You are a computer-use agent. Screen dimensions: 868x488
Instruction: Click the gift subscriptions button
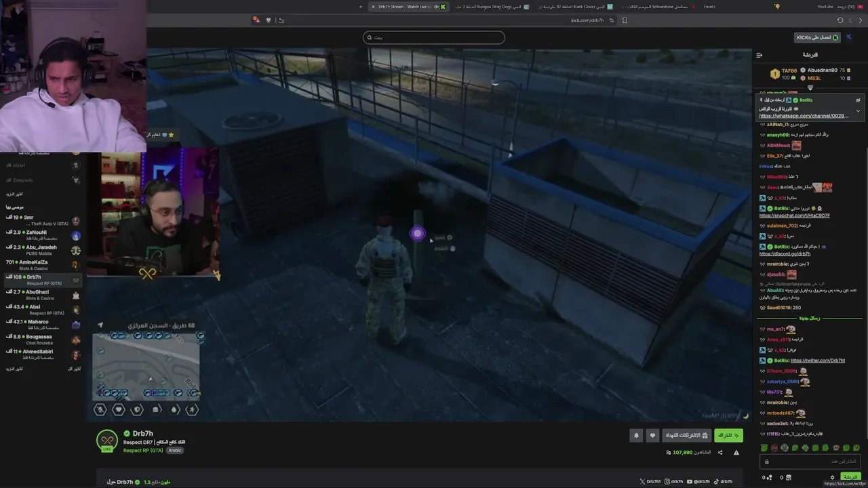coord(687,435)
